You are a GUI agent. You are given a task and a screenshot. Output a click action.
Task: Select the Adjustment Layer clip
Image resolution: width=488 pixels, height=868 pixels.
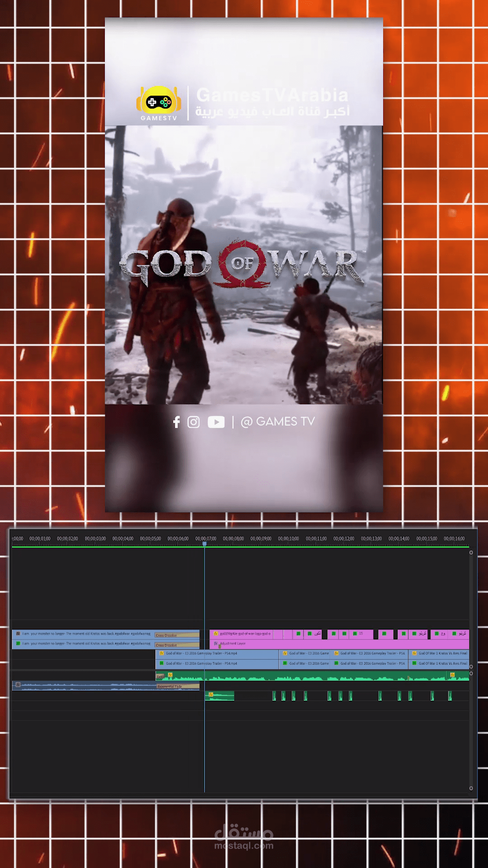[x=339, y=644]
